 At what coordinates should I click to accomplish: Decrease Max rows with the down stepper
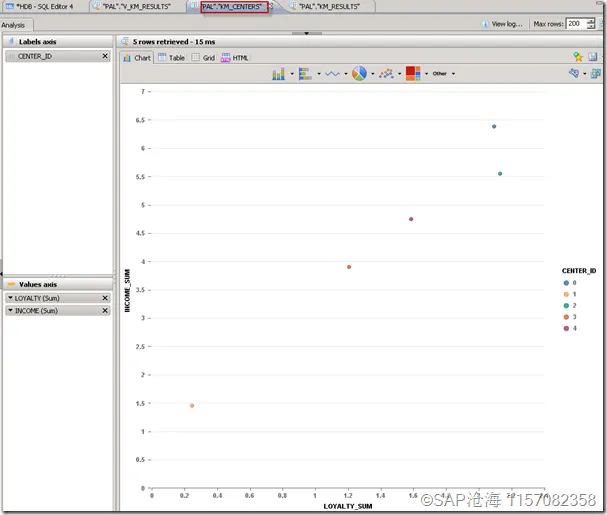[x=591, y=27]
